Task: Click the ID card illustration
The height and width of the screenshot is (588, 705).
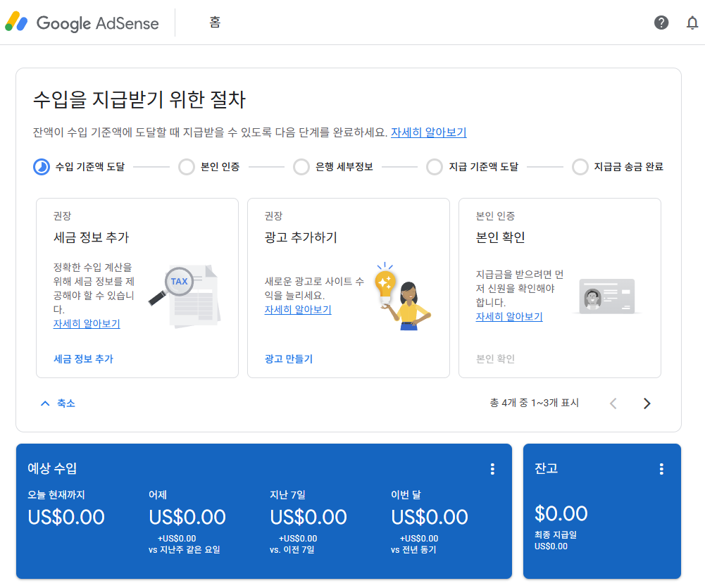Action: click(606, 296)
